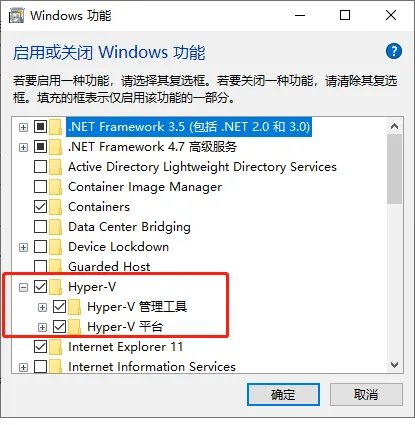
Task: Expand the Internet Information Services node
Action: point(23,367)
